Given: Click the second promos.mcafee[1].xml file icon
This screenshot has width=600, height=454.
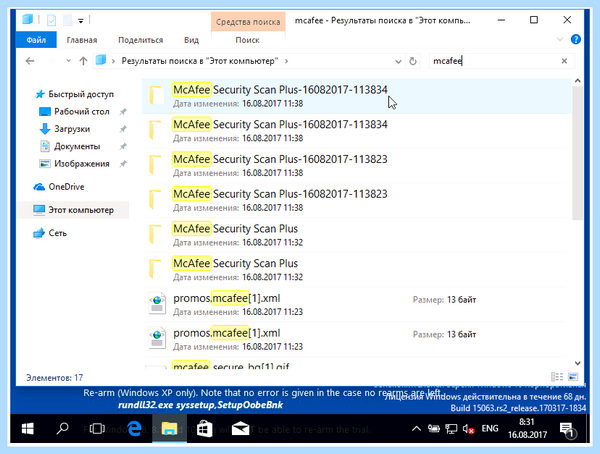Looking at the screenshot, I should [157, 338].
